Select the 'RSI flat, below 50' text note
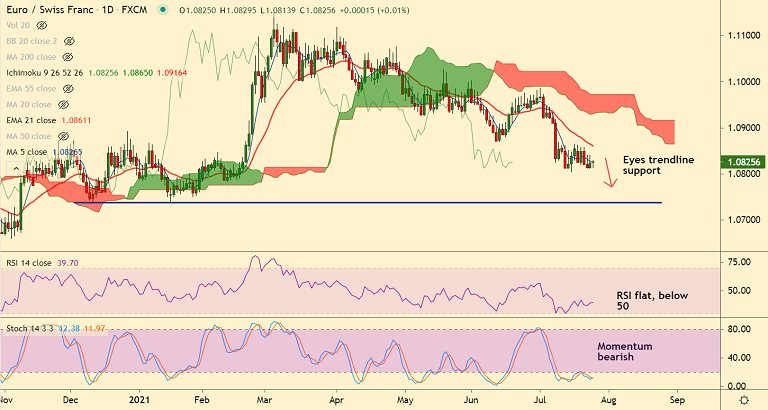 652,301
